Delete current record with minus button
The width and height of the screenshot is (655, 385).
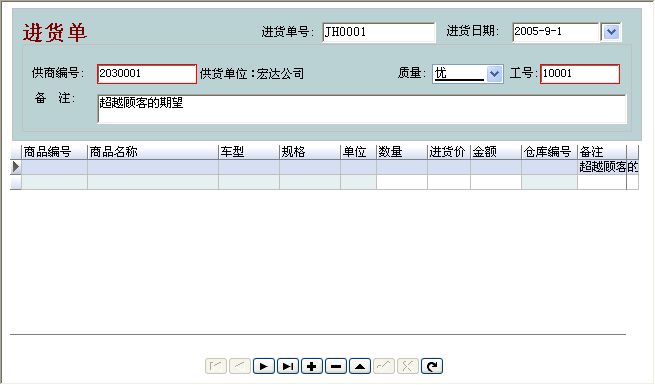pyautogui.click(x=336, y=366)
